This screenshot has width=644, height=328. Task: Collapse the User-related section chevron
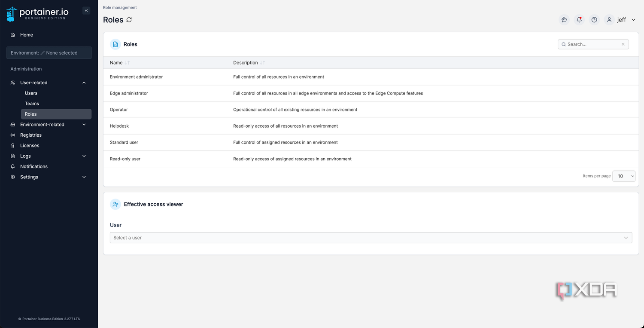(84, 83)
